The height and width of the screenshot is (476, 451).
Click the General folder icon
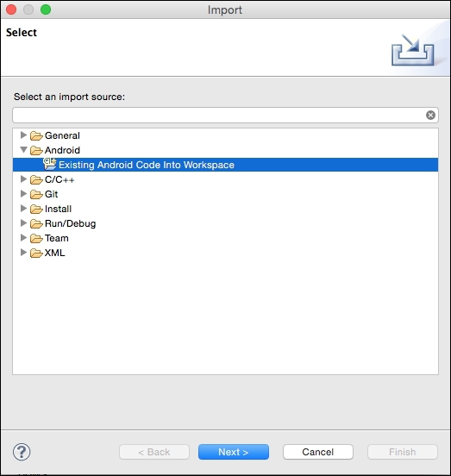pos(36,135)
